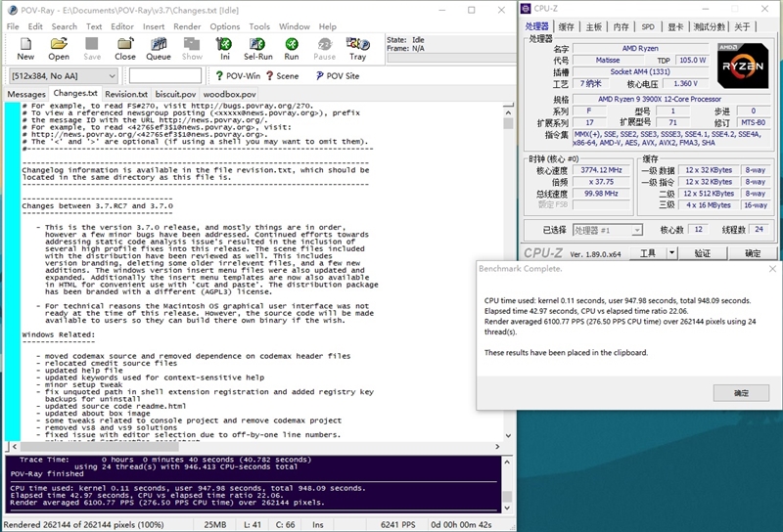Select the SPD tab in CPU-Z

(648, 26)
